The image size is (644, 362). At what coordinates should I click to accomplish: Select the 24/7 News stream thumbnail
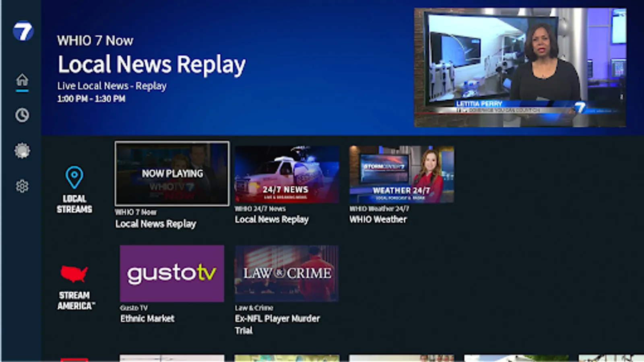[287, 174]
